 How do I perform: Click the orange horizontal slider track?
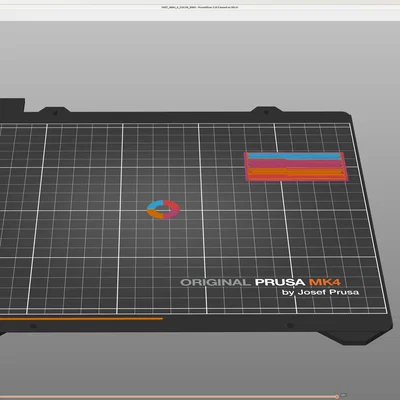tap(168, 397)
